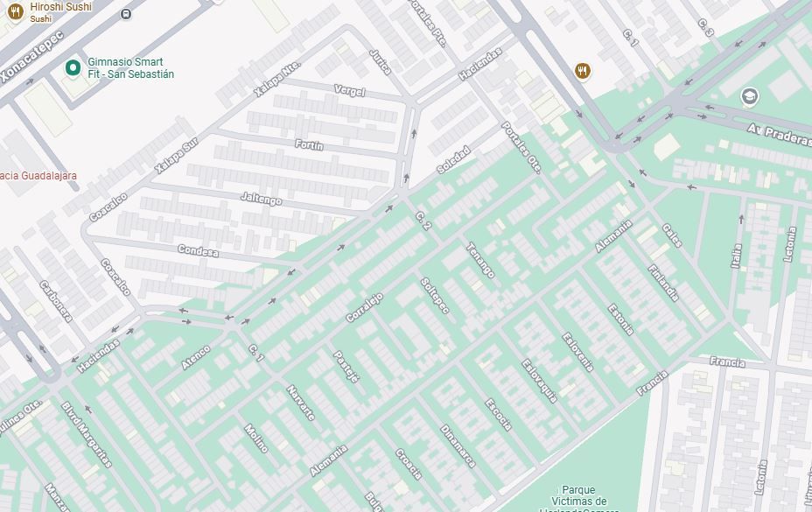Click the Gimnasio Smart Fit - San Sebastián label

tap(130, 68)
